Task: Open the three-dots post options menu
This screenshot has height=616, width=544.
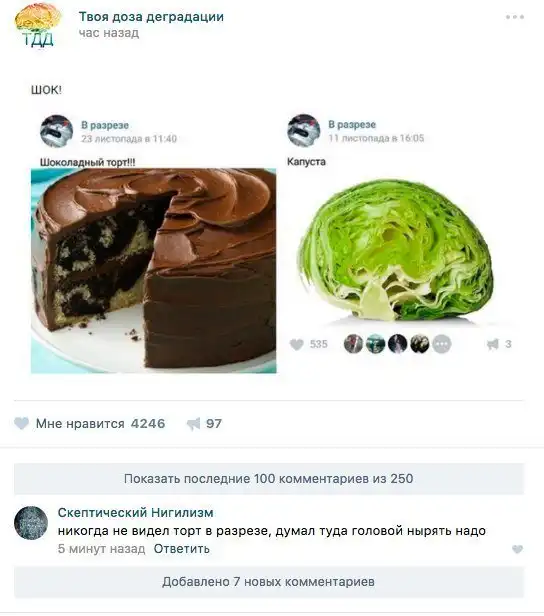Action: tap(515, 17)
